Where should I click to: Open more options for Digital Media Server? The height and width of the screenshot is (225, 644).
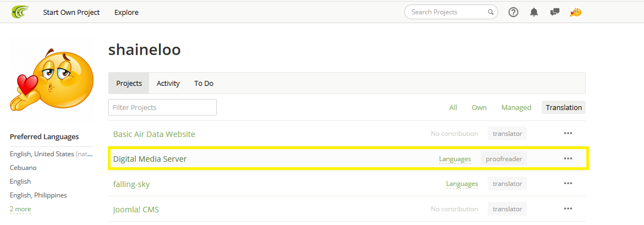click(568, 158)
